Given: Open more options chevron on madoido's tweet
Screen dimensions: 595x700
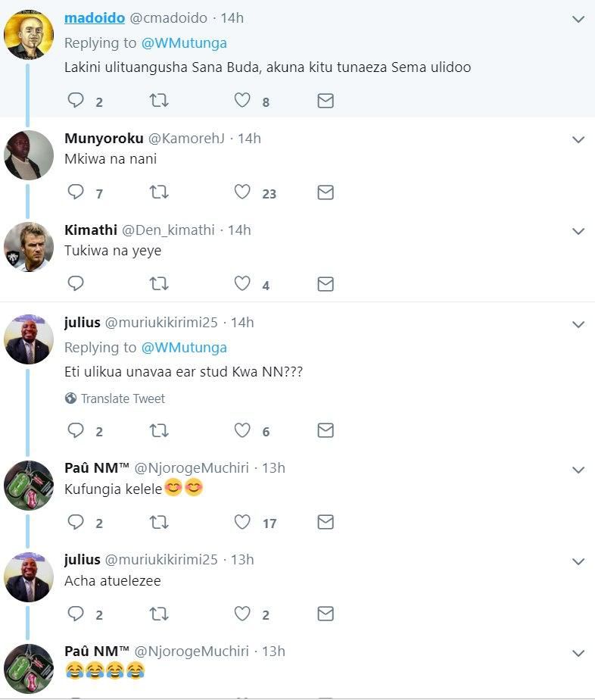Looking at the screenshot, I should 578,19.
